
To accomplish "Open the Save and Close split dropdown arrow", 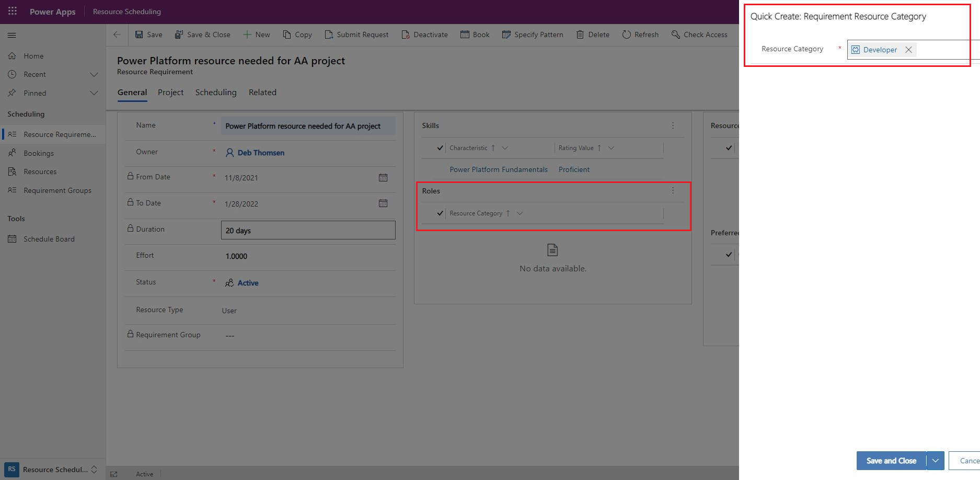I will pyautogui.click(x=936, y=461).
